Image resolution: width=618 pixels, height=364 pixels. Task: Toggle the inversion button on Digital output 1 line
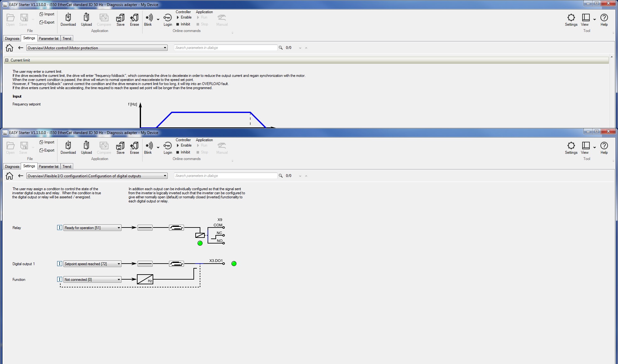click(145, 264)
